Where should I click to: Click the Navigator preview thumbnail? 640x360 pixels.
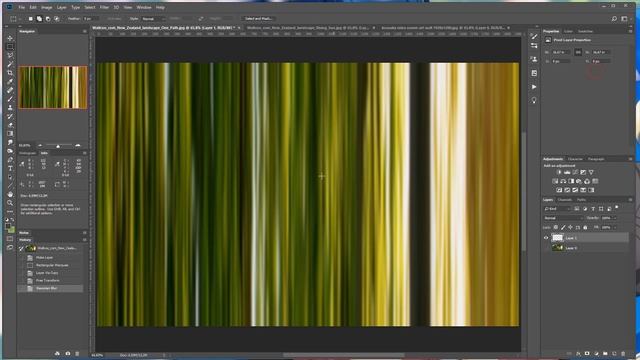point(53,87)
